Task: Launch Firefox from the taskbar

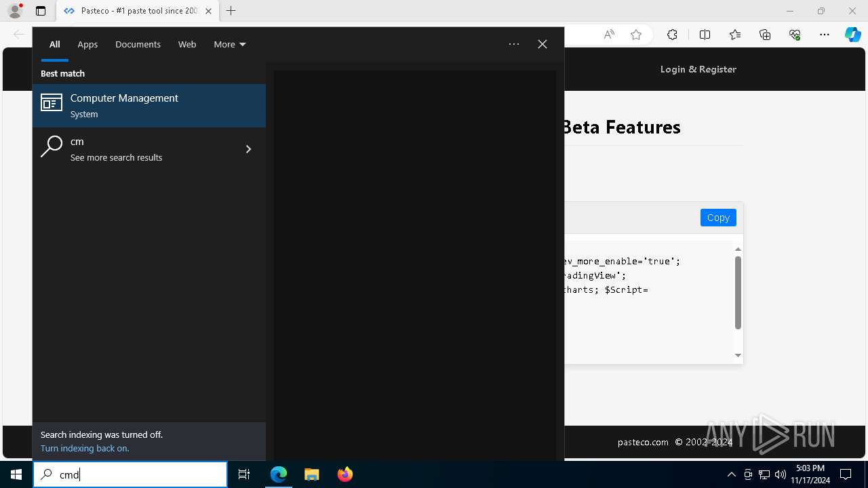Action: 345,474
